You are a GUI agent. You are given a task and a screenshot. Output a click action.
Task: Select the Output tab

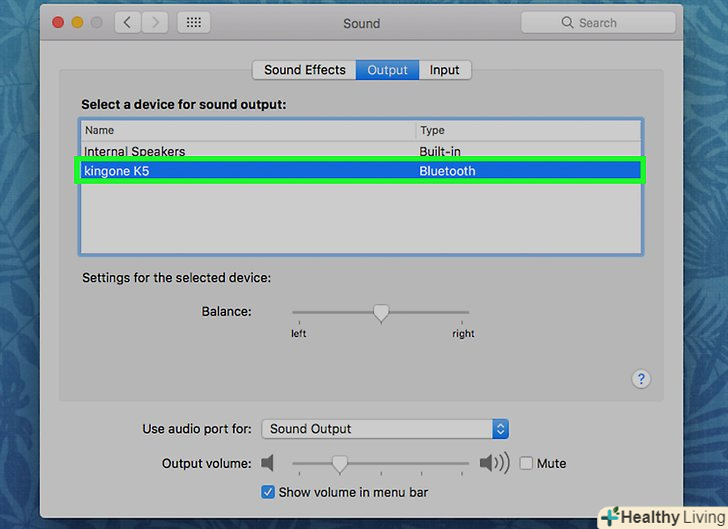(387, 70)
